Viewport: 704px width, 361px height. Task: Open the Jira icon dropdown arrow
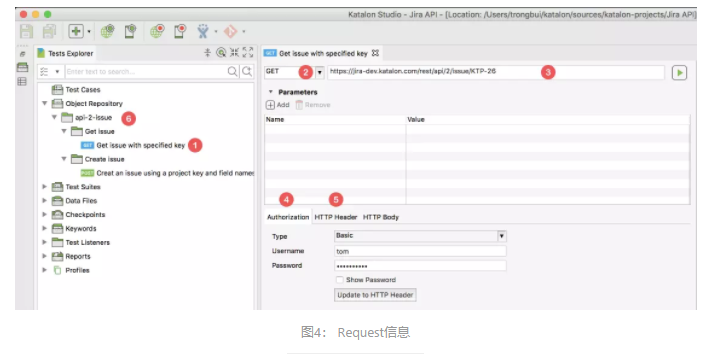pyautogui.click(x=216, y=31)
